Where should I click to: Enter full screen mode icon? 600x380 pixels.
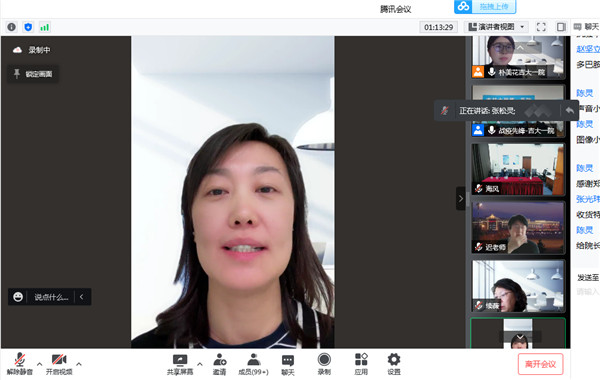(541, 27)
